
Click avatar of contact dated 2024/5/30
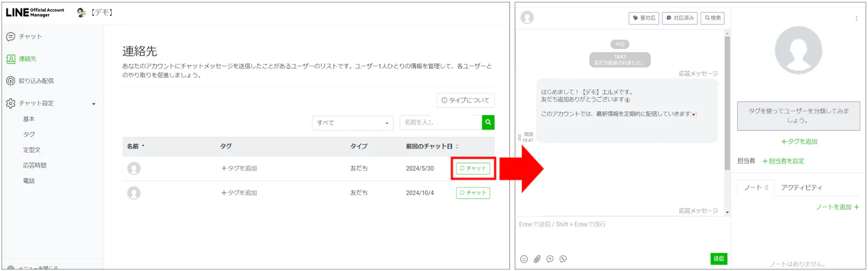134,168
